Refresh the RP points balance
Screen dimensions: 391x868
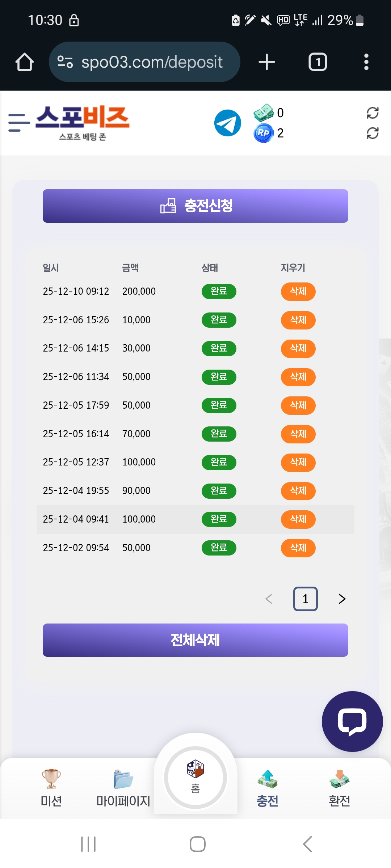pyautogui.click(x=372, y=133)
